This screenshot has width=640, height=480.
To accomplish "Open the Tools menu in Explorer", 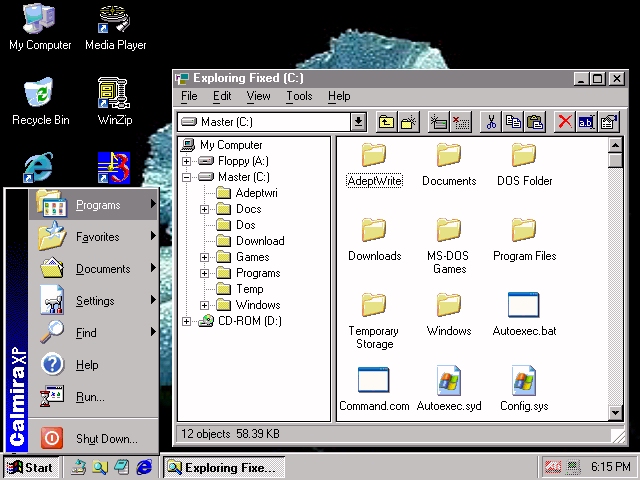I will point(299,96).
